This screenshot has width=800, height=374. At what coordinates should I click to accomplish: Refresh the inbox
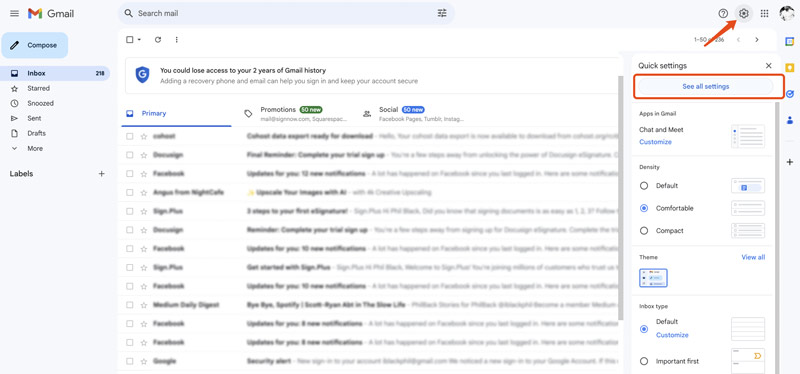158,39
